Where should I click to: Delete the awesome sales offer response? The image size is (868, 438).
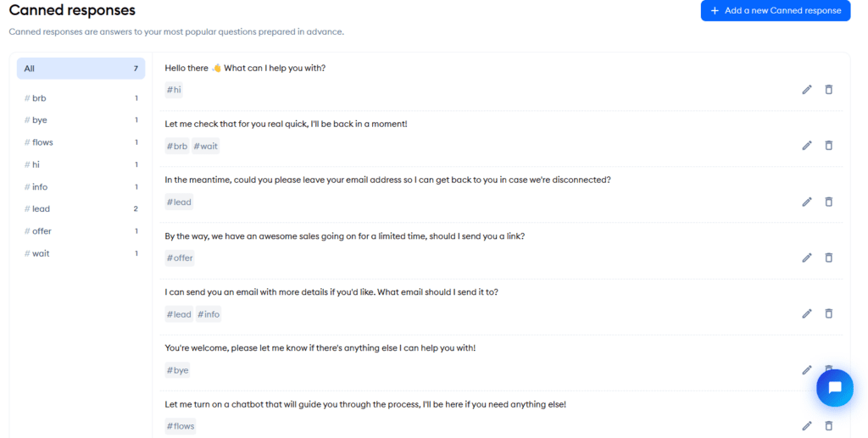pyautogui.click(x=829, y=258)
